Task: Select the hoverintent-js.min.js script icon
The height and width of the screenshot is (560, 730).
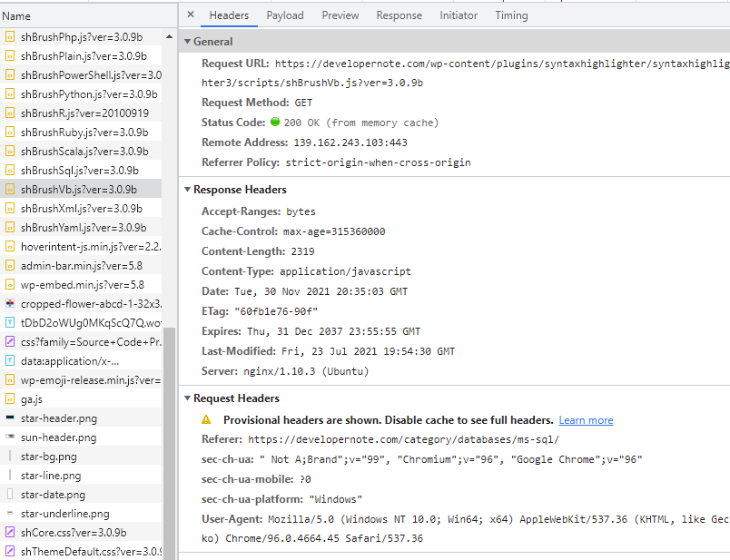Action: tap(9, 247)
